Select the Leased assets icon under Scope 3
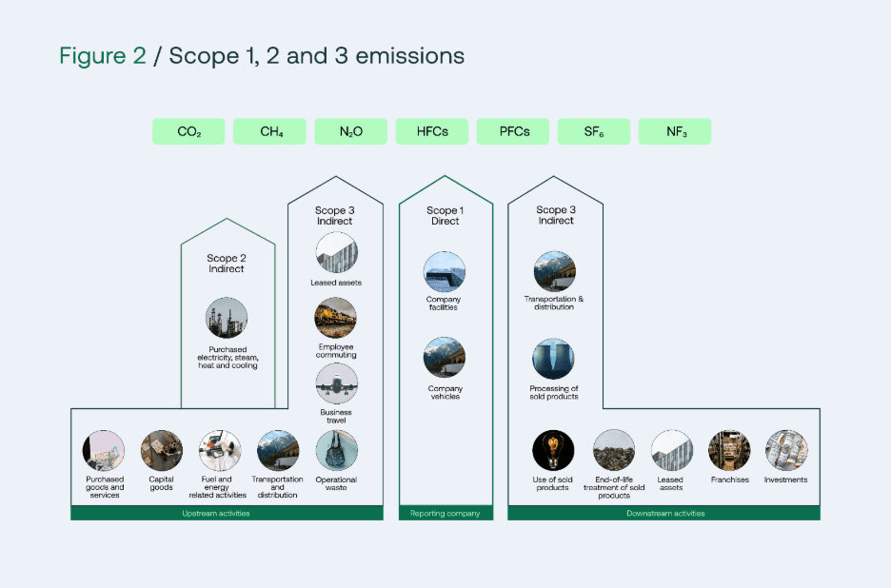The image size is (891, 588). coord(335,253)
